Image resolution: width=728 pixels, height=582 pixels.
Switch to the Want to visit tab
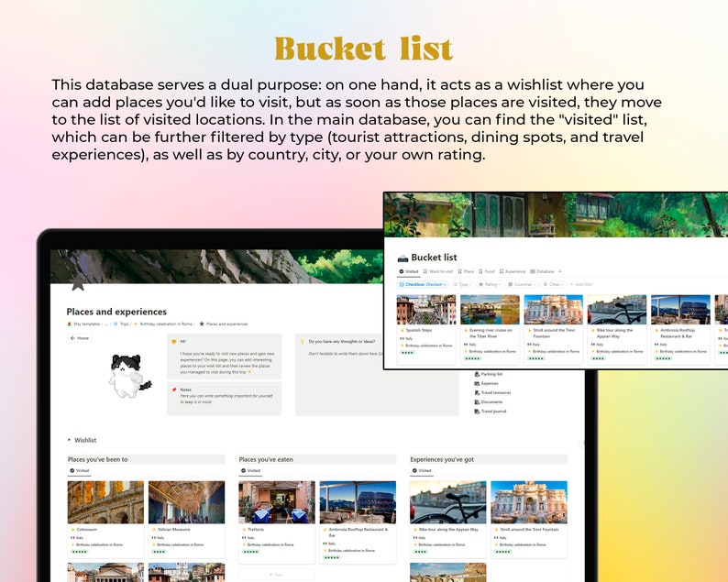coord(438,271)
